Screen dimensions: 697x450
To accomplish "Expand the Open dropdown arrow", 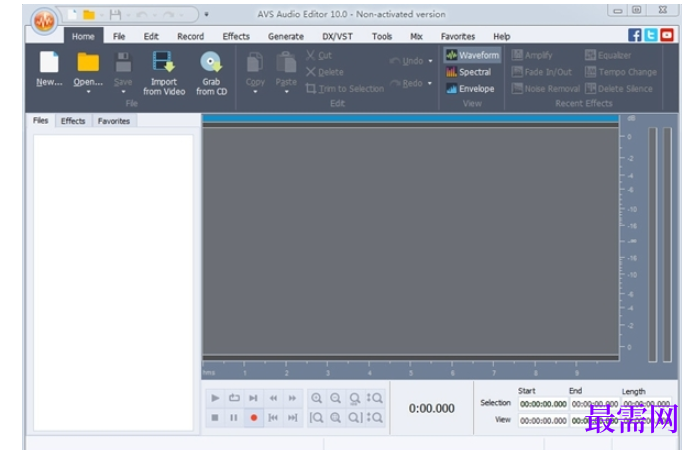I will point(88,92).
